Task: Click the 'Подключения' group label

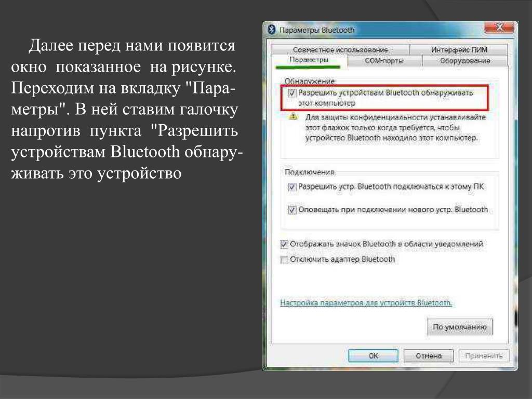Action: click(x=310, y=172)
